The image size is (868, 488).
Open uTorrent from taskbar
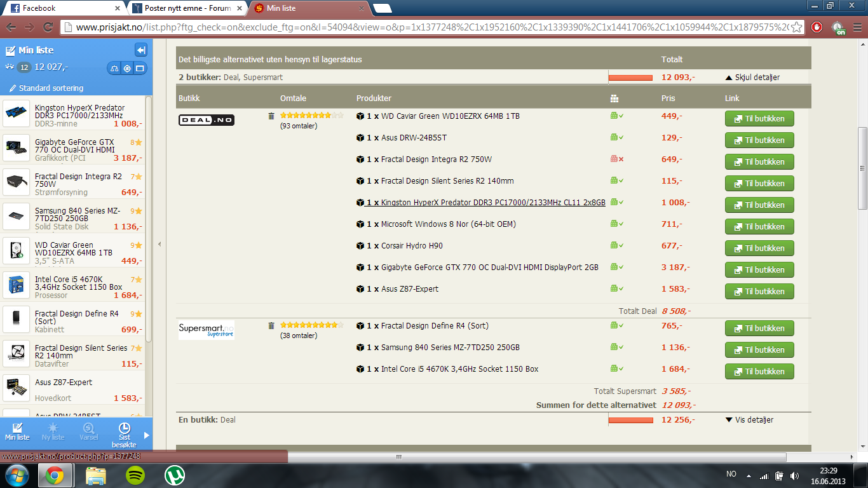tap(174, 475)
